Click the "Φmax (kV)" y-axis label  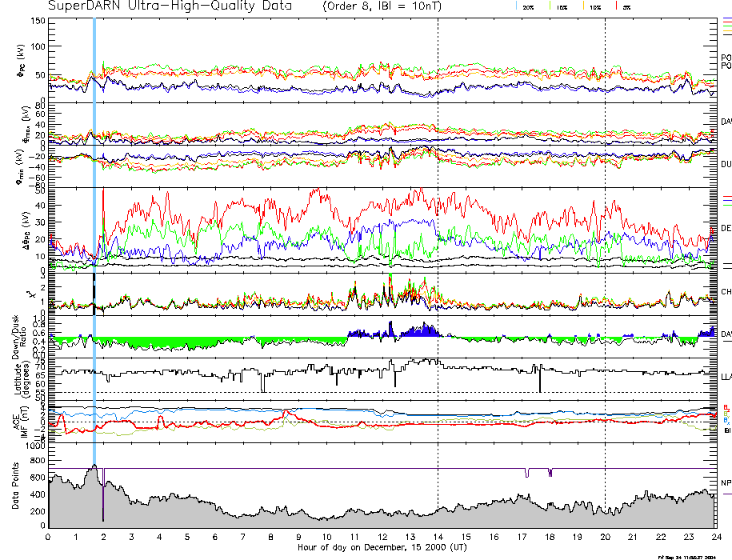[x=26, y=124]
